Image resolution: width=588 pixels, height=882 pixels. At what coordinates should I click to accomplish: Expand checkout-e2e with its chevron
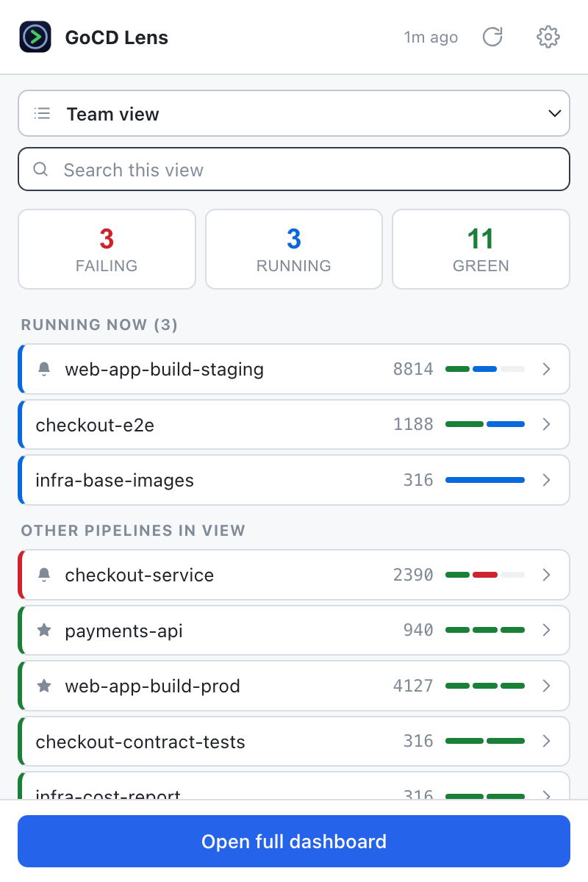point(546,424)
